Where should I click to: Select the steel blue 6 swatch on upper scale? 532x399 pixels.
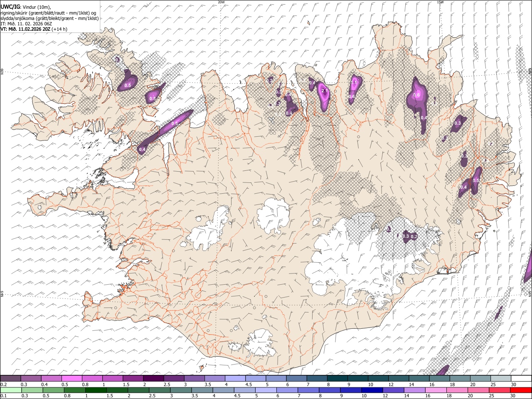coord(296,379)
